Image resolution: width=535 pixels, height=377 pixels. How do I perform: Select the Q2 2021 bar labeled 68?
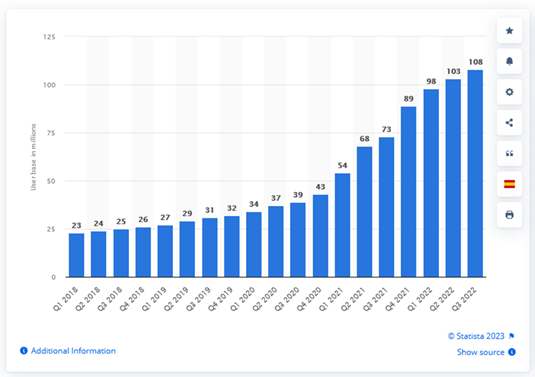365,212
